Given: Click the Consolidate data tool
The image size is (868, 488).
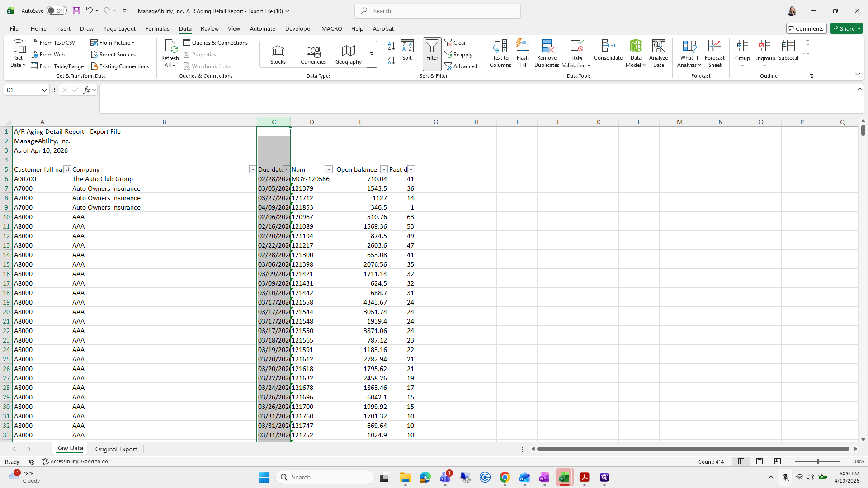Looking at the screenshot, I should click(x=608, y=50).
